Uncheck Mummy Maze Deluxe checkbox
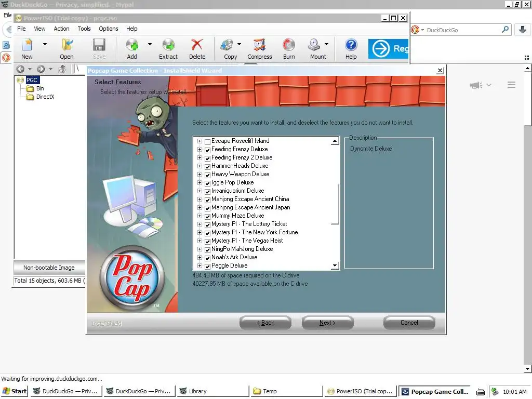Viewport: 532px width, 399px height. [x=208, y=216]
